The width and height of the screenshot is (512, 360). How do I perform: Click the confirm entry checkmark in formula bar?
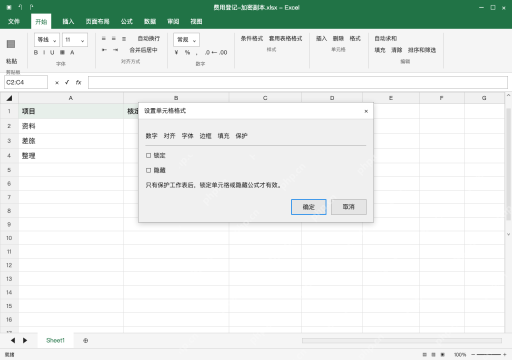coord(67,82)
